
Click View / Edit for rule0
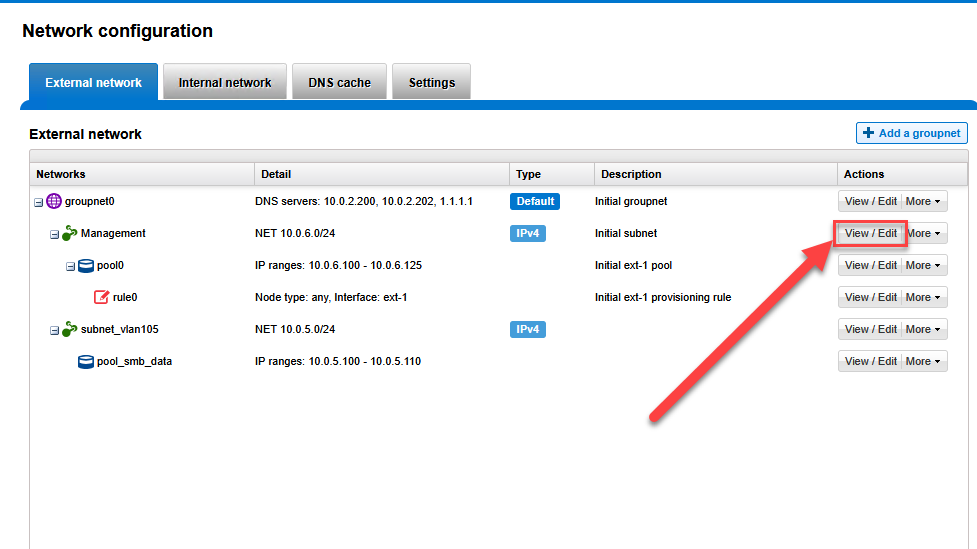click(x=870, y=297)
